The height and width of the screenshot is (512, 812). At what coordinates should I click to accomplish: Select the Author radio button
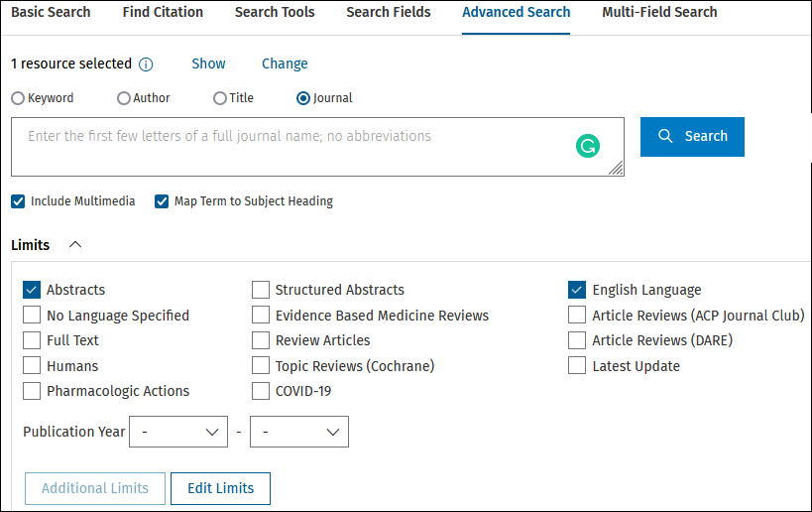click(123, 98)
